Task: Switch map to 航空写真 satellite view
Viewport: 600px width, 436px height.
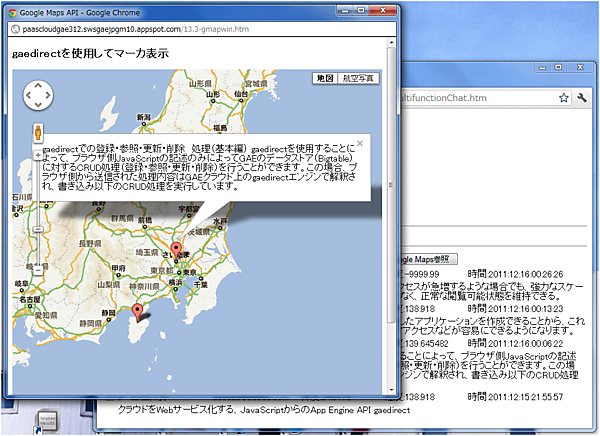Action: [x=359, y=77]
